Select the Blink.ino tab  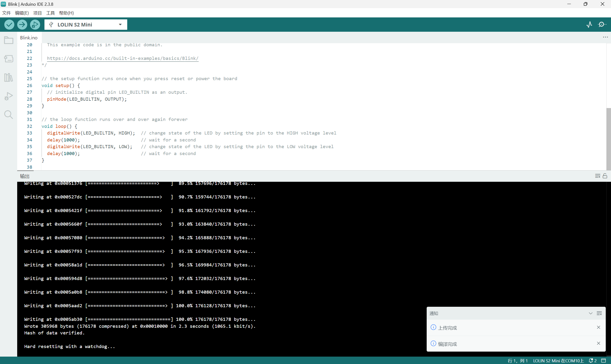pyautogui.click(x=29, y=37)
